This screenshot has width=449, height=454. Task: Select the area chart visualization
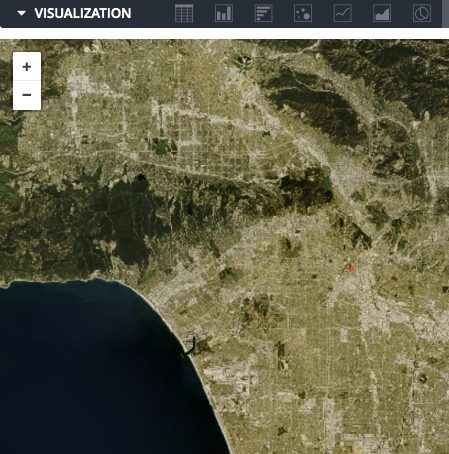(382, 13)
